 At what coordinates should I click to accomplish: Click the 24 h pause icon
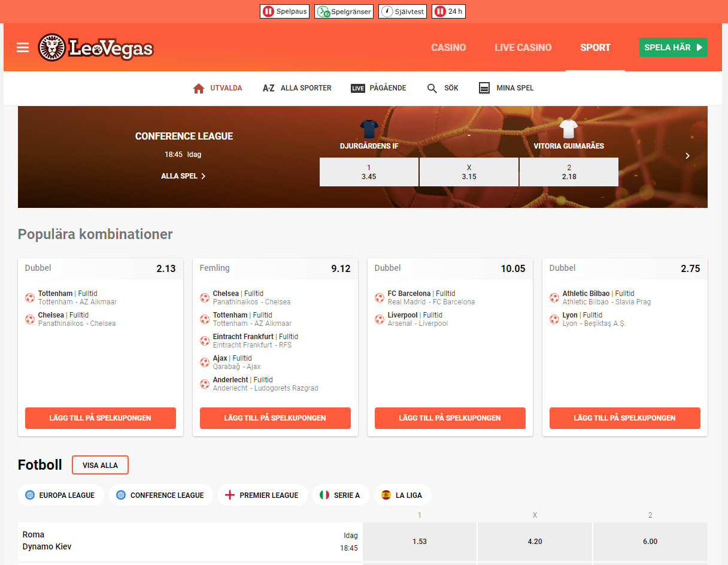tap(440, 11)
